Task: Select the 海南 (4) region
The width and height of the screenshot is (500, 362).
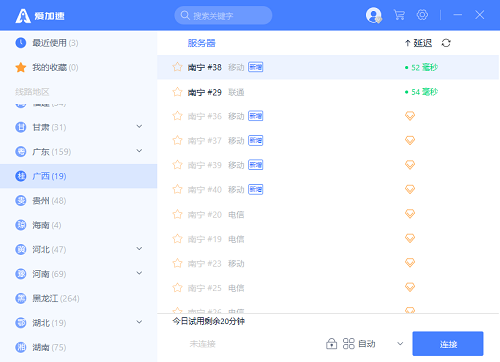Action: pos(78,225)
